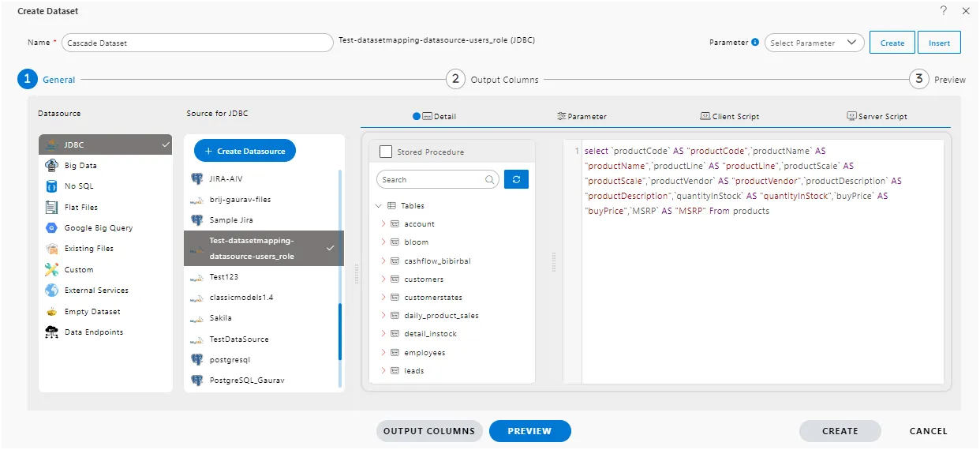Click the account table icon
The image size is (980, 450).
395,223
